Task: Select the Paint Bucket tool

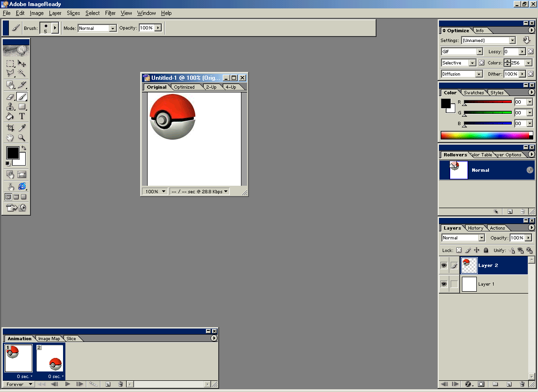Action: [x=10, y=116]
